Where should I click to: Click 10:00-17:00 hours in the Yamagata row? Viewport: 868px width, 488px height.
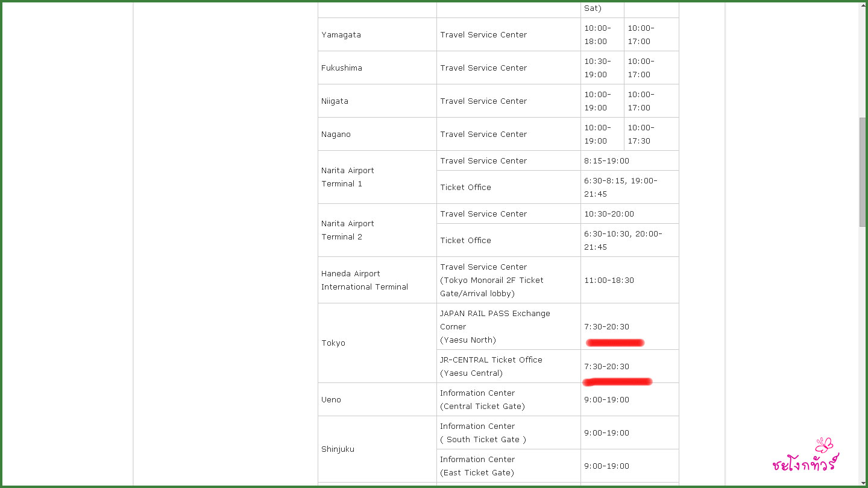tap(652, 34)
